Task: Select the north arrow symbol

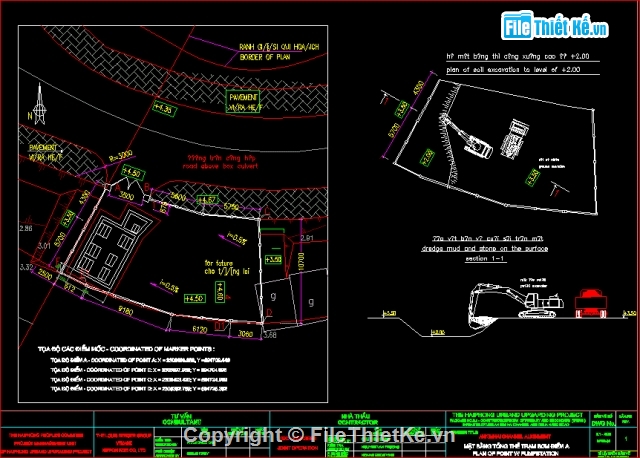Action: pyautogui.click(x=40, y=104)
